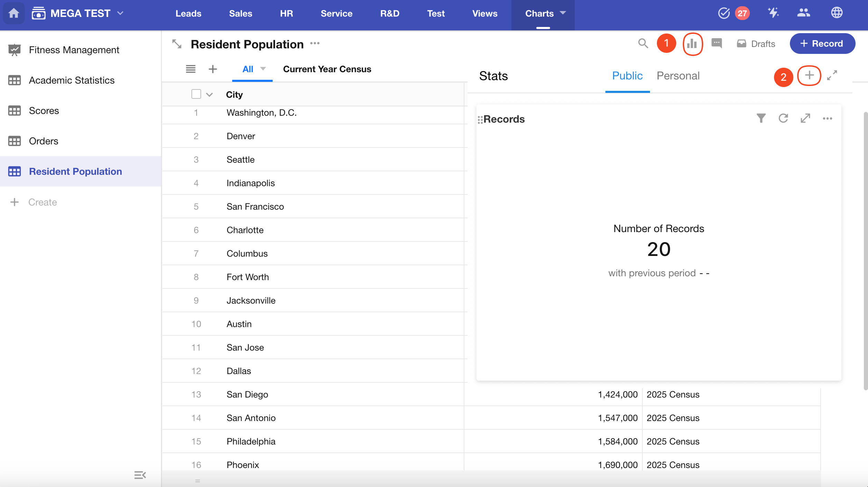Select Academic Statistics in the sidebar
The height and width of the screenshot is (487, 868).
point(72,80)
